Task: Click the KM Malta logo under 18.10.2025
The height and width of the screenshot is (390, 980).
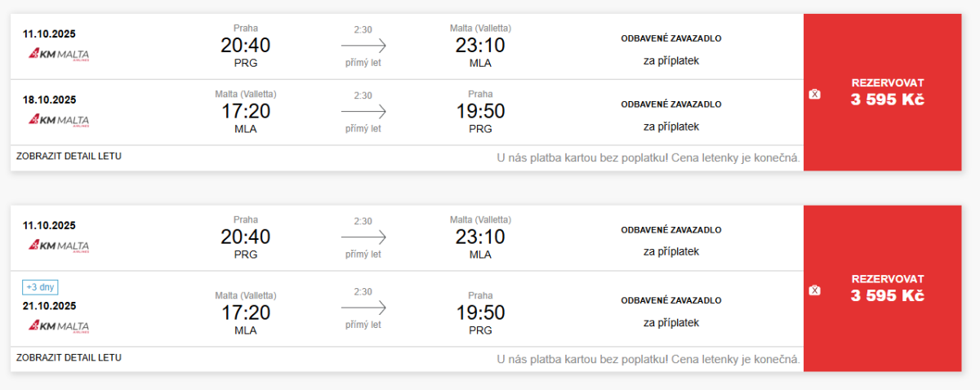Action: point(59,120)
